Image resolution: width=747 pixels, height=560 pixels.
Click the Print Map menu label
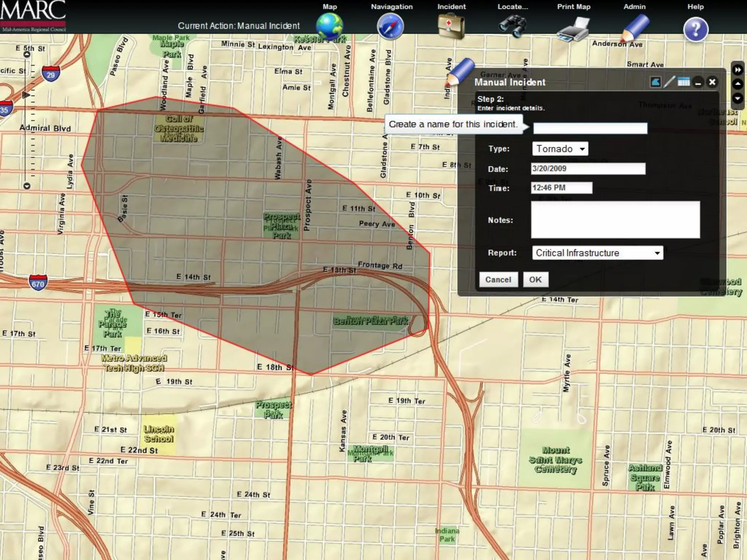click(574, 7)
